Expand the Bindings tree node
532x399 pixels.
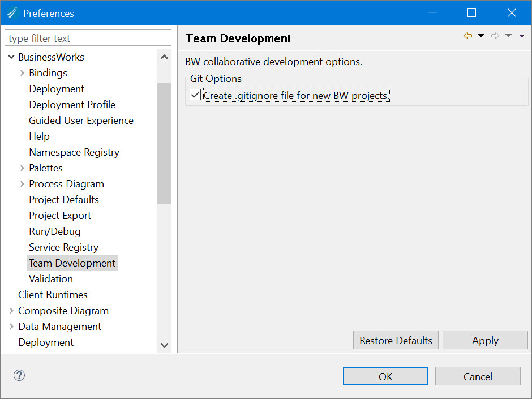click(22, 73)
